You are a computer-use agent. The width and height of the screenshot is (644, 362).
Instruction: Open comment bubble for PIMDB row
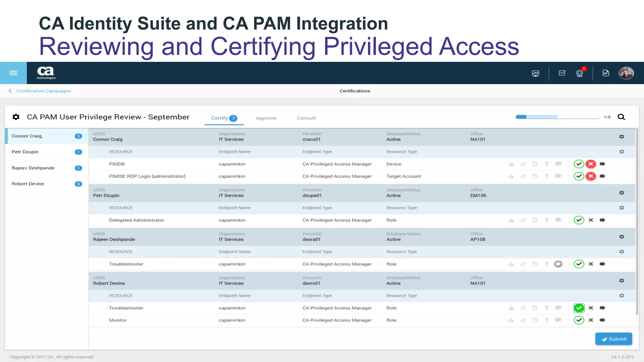[x=558, y=164]
